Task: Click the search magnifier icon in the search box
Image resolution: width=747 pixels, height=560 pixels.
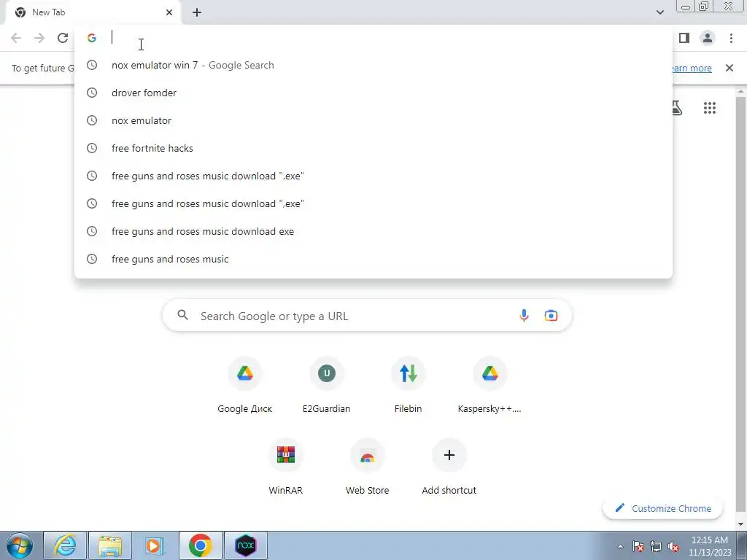Action: [183, 315]
